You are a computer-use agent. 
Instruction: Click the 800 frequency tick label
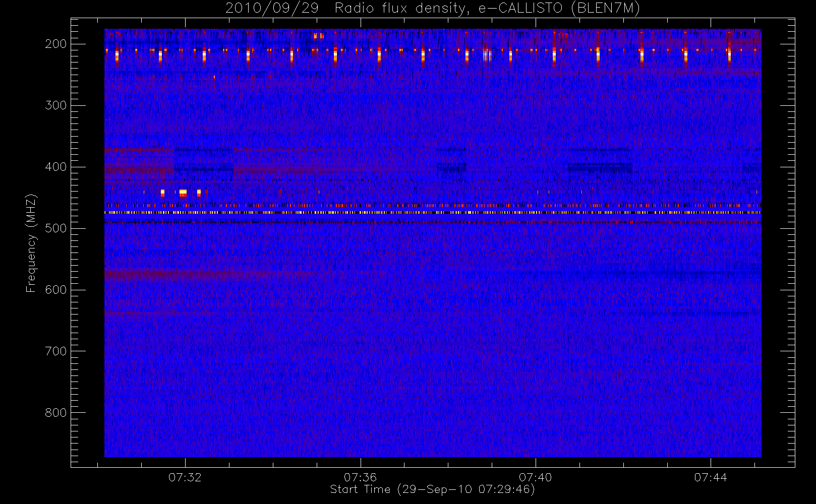pyautogui.click(x=55, y=413)
